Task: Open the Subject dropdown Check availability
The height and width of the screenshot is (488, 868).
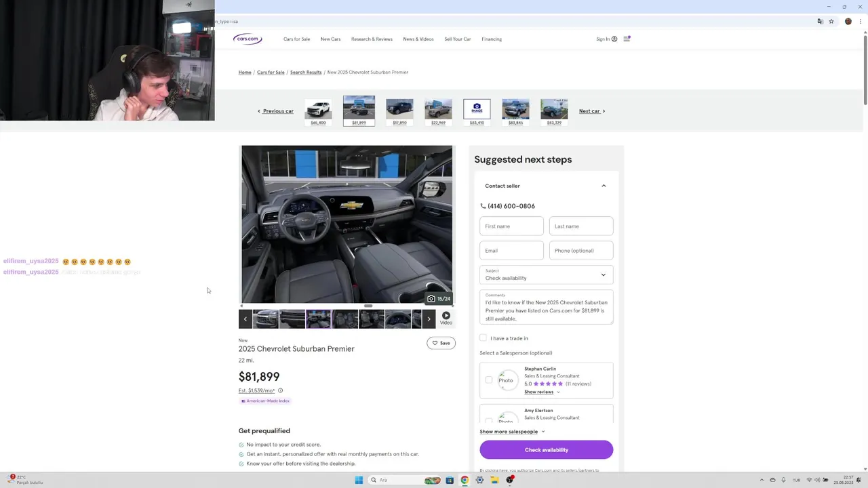Action: [x=547, y=274]
